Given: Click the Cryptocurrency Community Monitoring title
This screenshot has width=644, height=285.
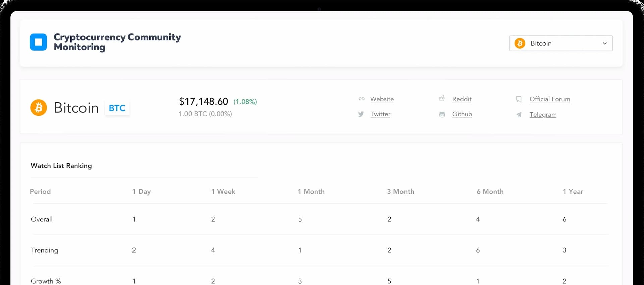Looking at the screenshot, I should 117,42.
